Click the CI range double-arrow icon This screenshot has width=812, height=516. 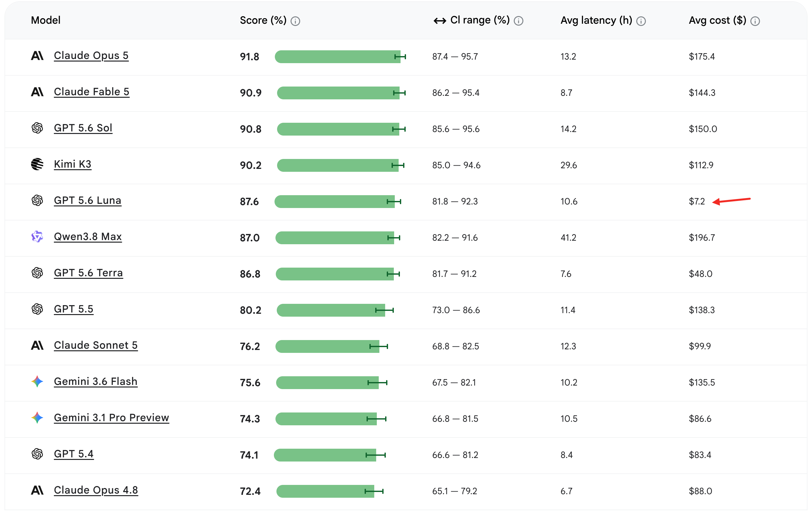pyautogui.click(x=440, y=21)
